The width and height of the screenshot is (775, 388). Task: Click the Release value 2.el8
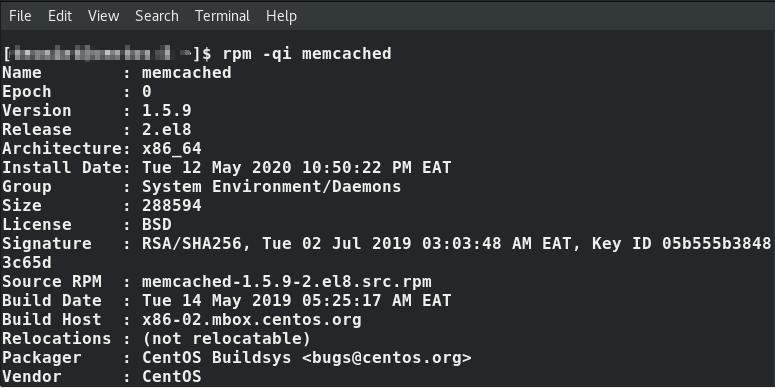167,129
